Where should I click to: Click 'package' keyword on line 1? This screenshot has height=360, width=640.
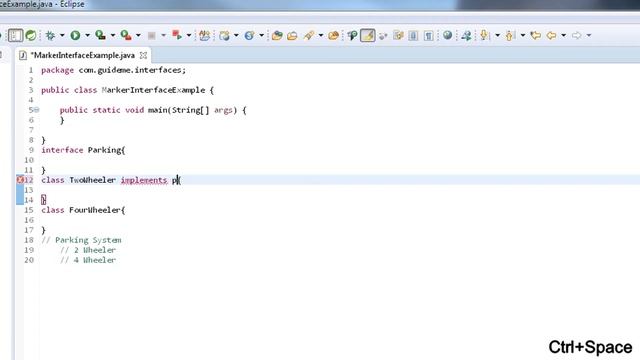[58, 70]
